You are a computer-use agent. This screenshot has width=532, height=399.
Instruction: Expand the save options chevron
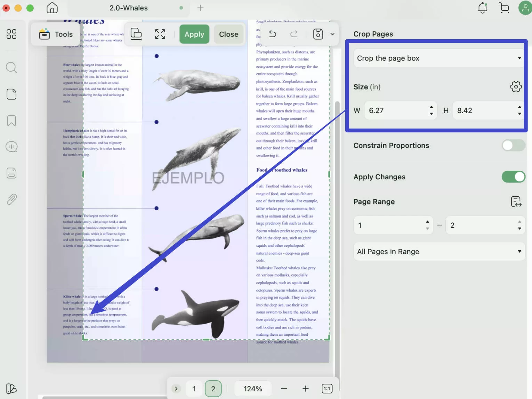(332, 34)
